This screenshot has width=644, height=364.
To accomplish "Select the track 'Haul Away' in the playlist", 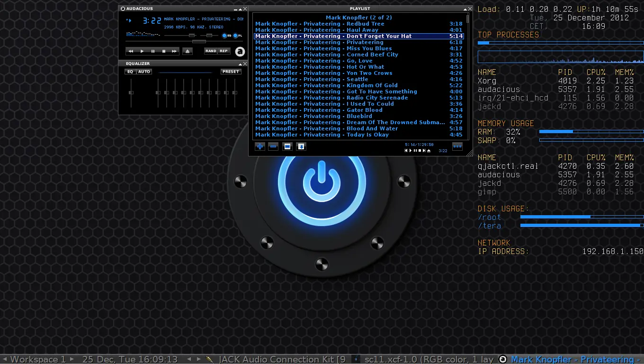I will 358,30.
